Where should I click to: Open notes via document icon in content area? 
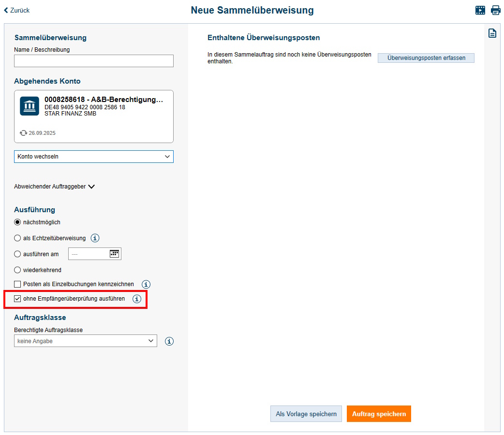pyautogui.click(x=492, y=33)
